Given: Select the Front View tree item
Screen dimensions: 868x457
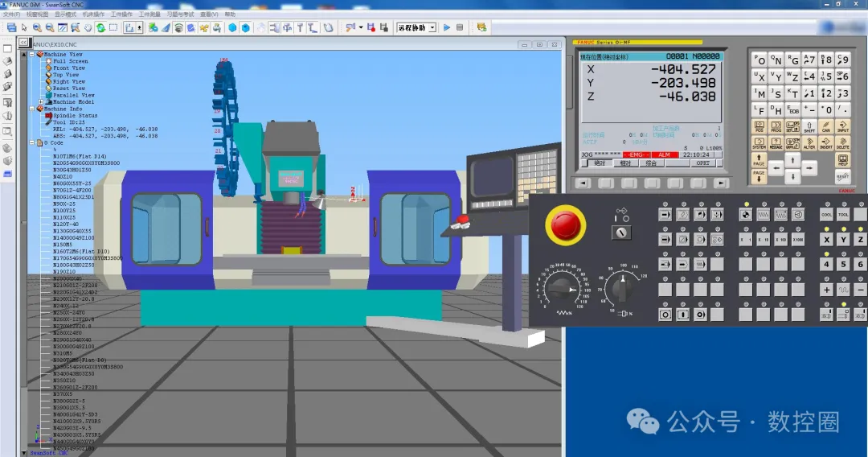Looking at the screenshot, I should 69,68.
